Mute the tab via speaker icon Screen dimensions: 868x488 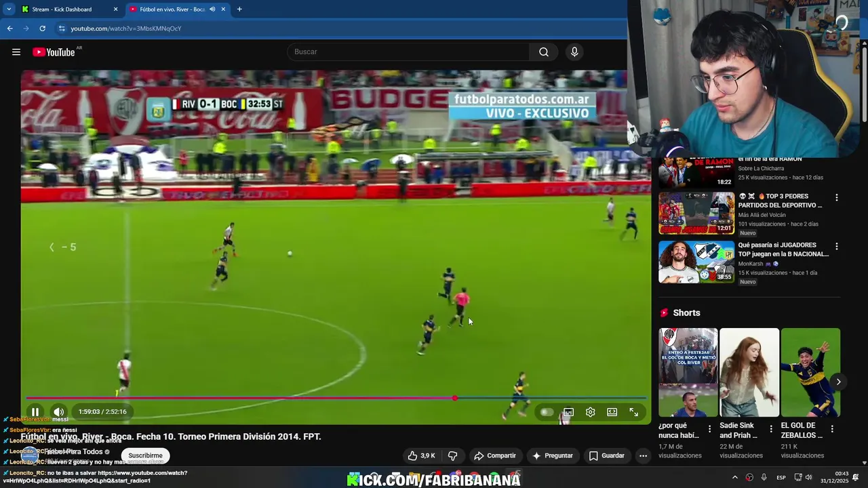click(212, 9)
